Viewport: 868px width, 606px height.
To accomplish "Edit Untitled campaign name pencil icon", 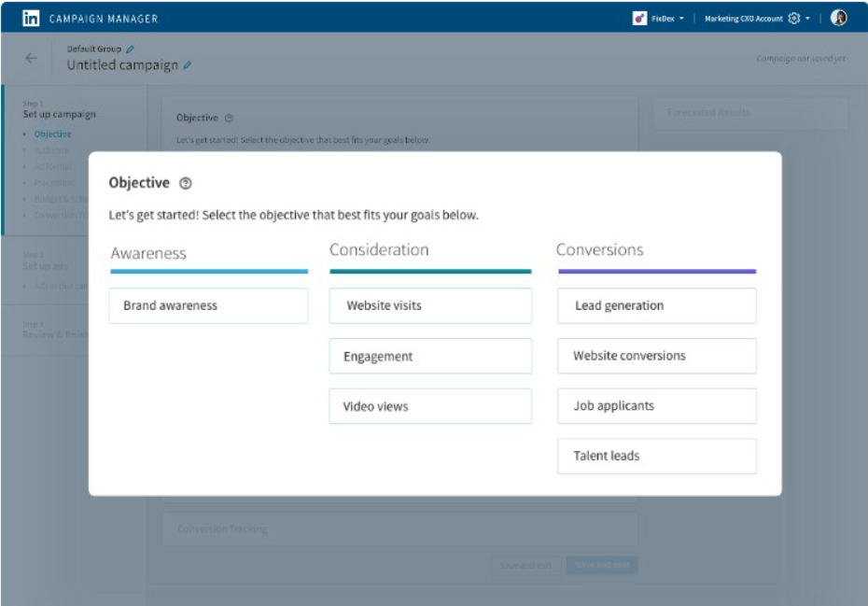I will click(188, 65).
